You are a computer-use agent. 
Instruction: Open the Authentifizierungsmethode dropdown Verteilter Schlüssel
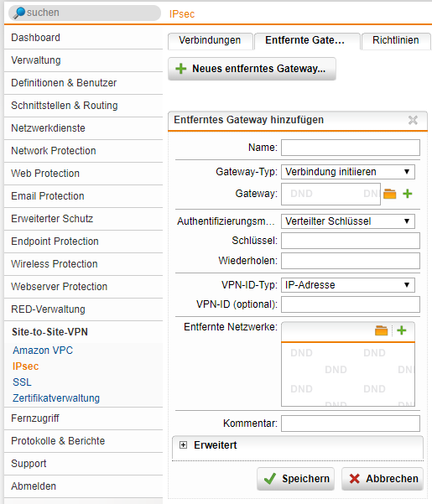tap(348, 221)
